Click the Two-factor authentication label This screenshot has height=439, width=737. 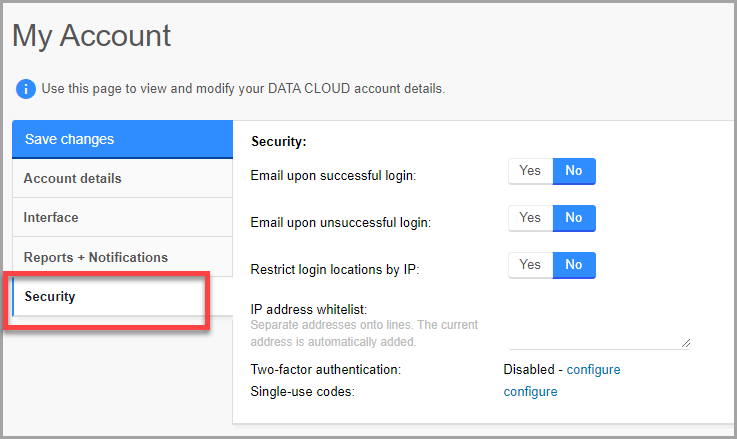(x=325, y=370)
